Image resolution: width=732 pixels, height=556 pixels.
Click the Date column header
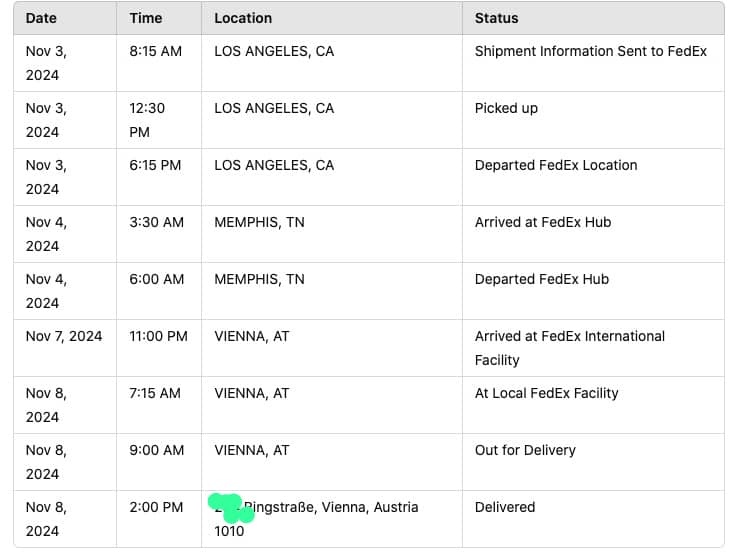pyautogui.click(x=41, y=18)
